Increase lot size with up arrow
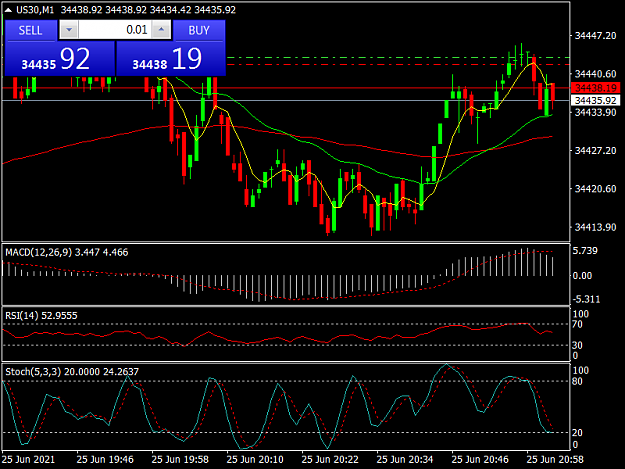The width and height of the screenshot is (625, 469). (161, 30)
